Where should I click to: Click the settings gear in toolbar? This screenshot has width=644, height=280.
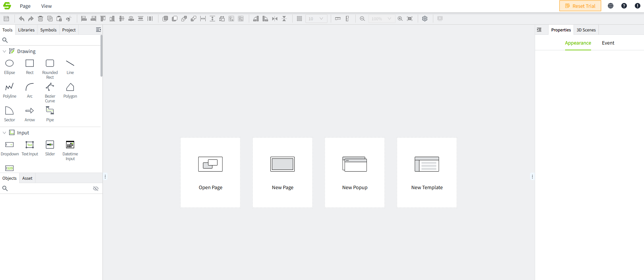tap(425, 19)
